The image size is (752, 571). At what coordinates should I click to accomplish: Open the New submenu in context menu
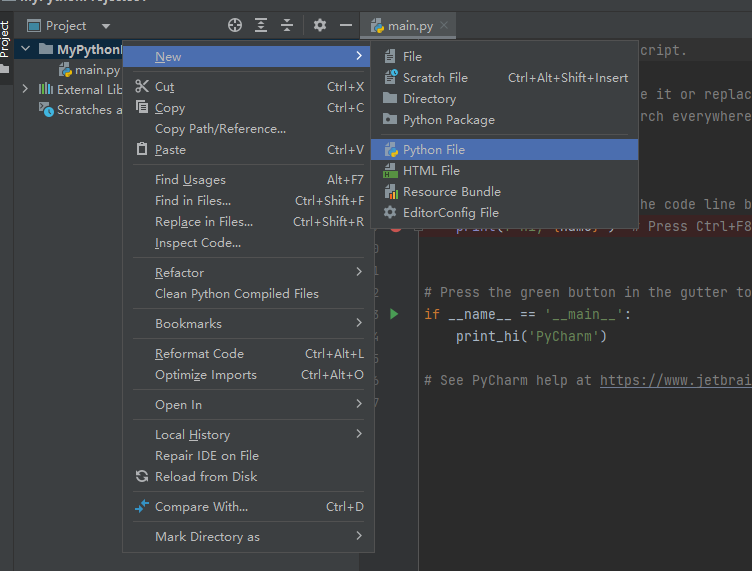[x=247, y=57]
